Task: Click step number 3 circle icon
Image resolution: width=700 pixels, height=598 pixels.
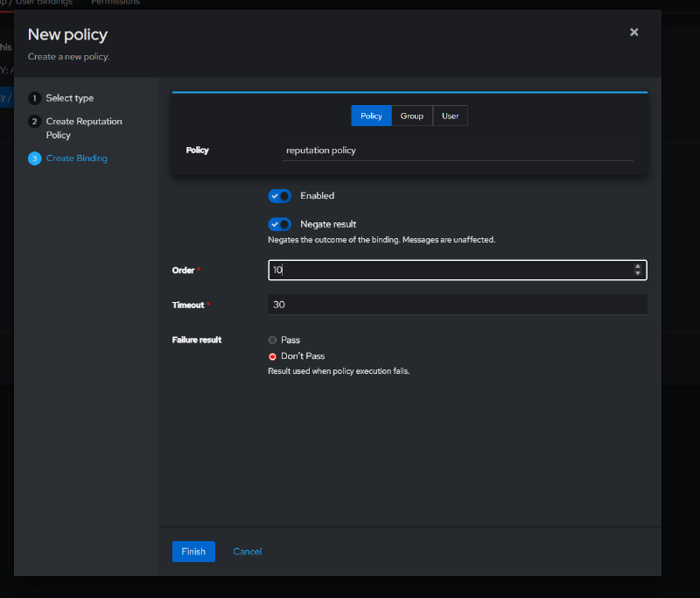Action: coord(34,158)
